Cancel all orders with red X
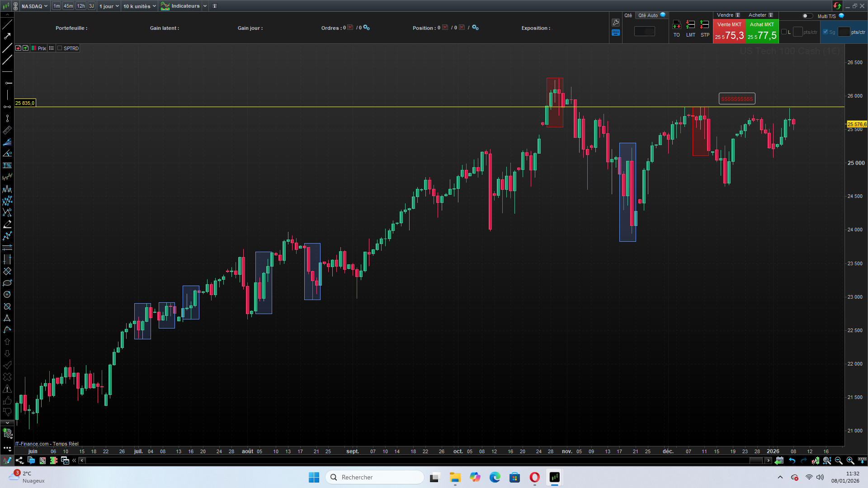The height and width of the screenshot is (488, 868). coord(350,28)
